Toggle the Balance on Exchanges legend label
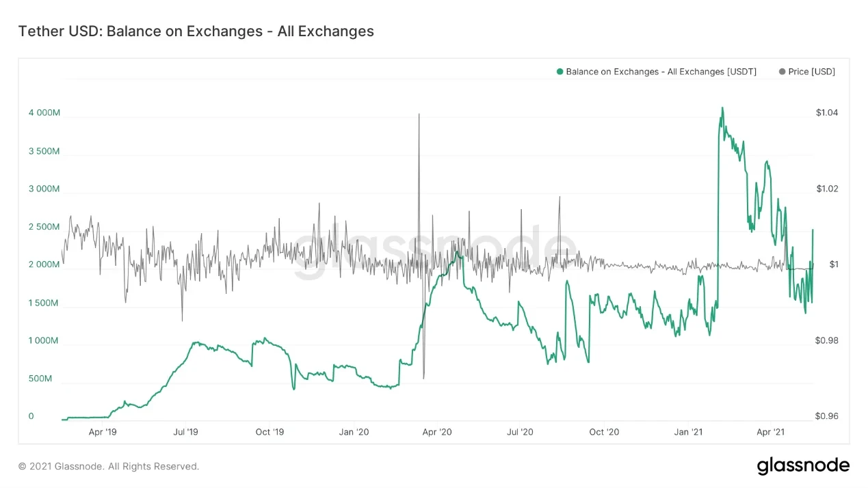Image resolution: width=868 pixels, height=488 pixels. (x=661, y=72)
